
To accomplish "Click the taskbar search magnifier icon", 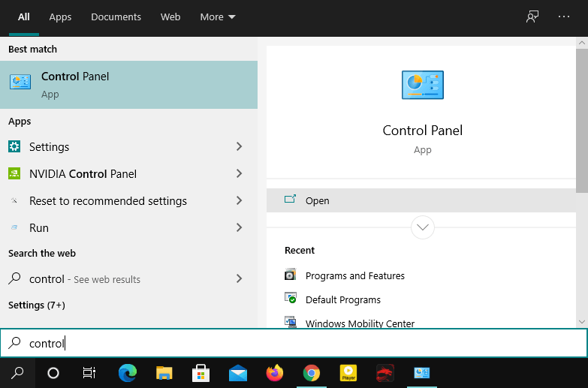I will coord(17,373).
